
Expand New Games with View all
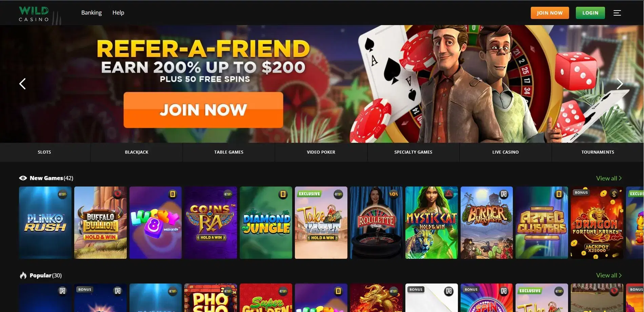(x=609, y=178)
